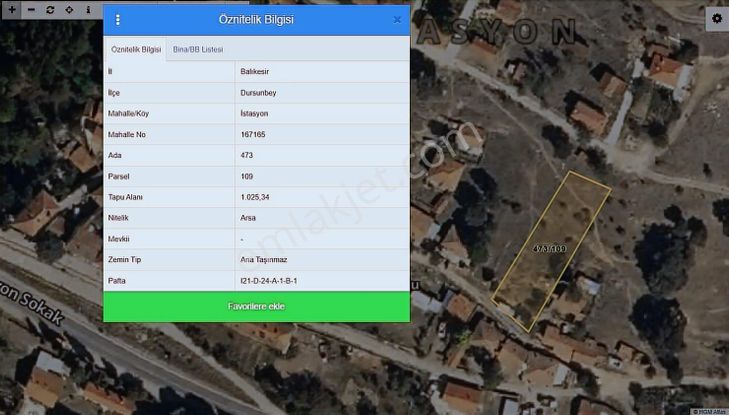Screen dimensions: 729x415
Task: Click parcel label 473/109 on the map
Action: [549, 247]
